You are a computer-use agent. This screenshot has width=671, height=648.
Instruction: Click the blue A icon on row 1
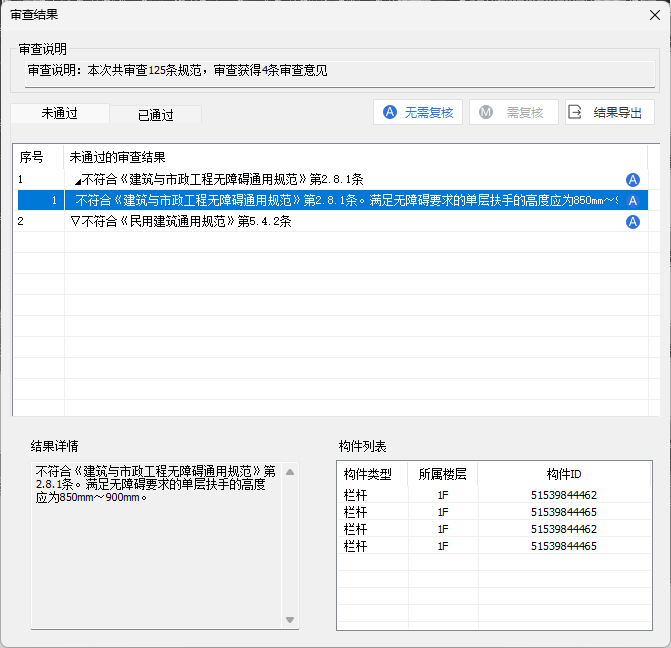coord(632,180)
